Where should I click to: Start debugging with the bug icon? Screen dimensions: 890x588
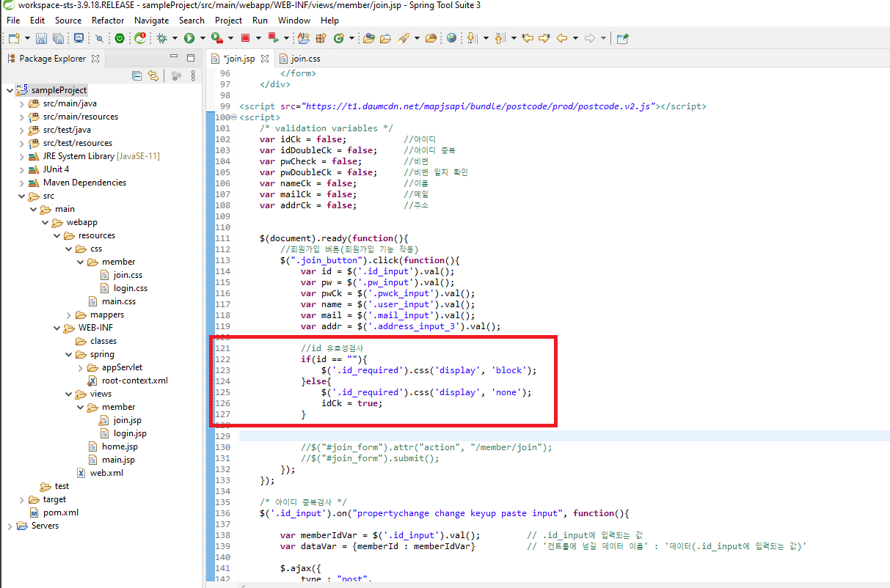[x=161, y=38]
